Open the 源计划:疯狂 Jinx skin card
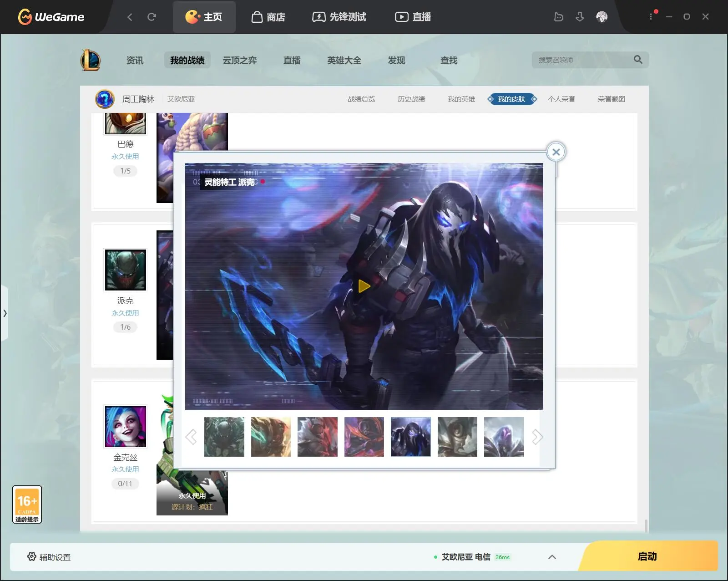This screenshot has width=728, height=581. 192,493
